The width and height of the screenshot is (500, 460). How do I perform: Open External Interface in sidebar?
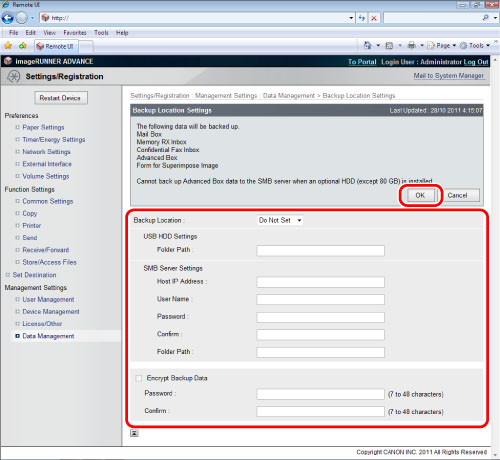(47, 164)
